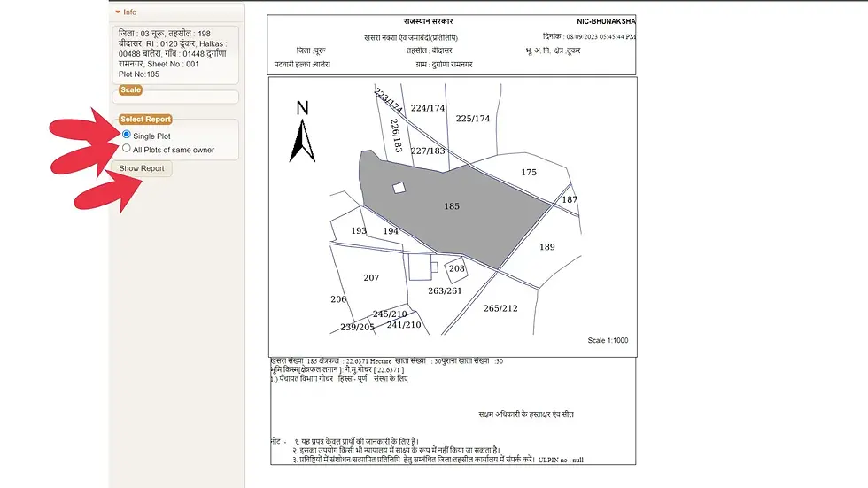The height and width of the screenshot is (488, 868).
Task: Click the 22.6371 Hectare area text
Action: pyautogui.click(x=368, y=361)
